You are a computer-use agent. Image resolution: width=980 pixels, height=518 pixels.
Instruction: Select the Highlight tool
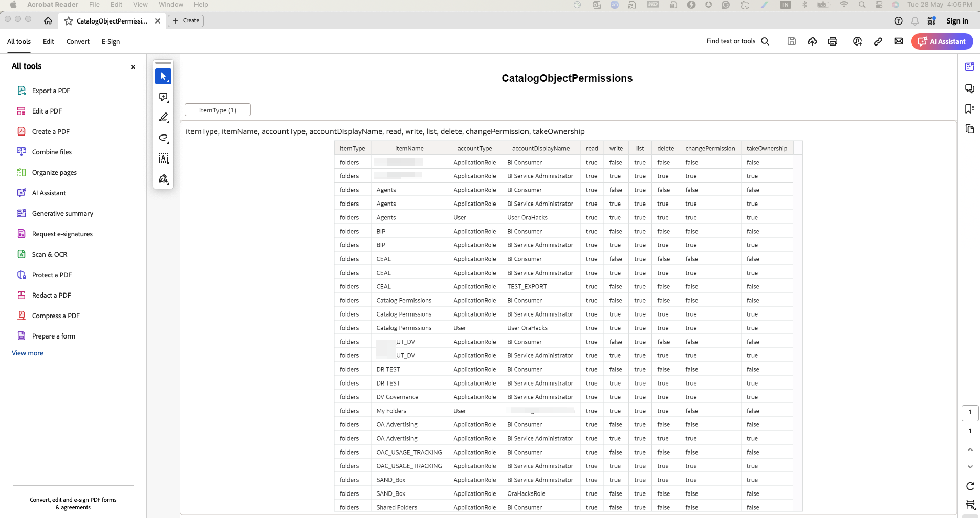tap(163, 118)
